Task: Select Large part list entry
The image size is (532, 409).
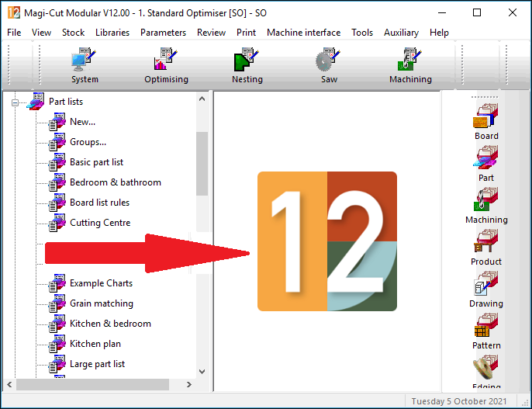Action: pyautogui.click(x=97, y=364)
